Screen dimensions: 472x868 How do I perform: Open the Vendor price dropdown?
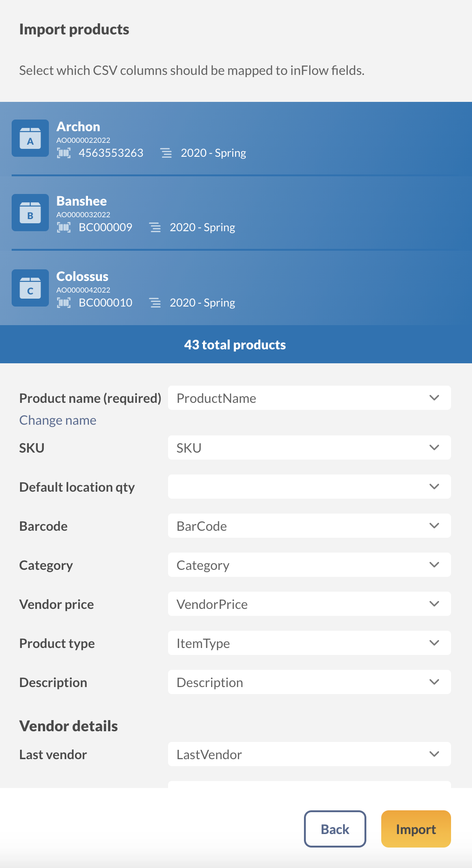click(x=309, y=604)
